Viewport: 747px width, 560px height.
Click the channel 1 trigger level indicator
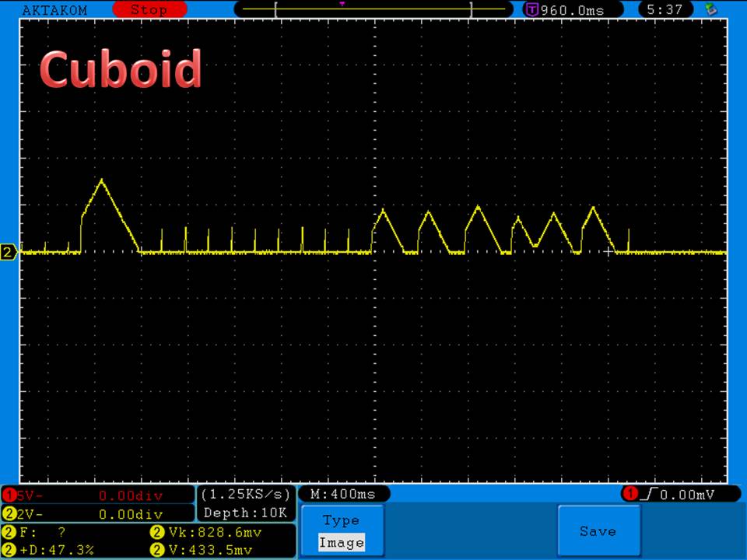pyautogui.click(x=669, y=494)
